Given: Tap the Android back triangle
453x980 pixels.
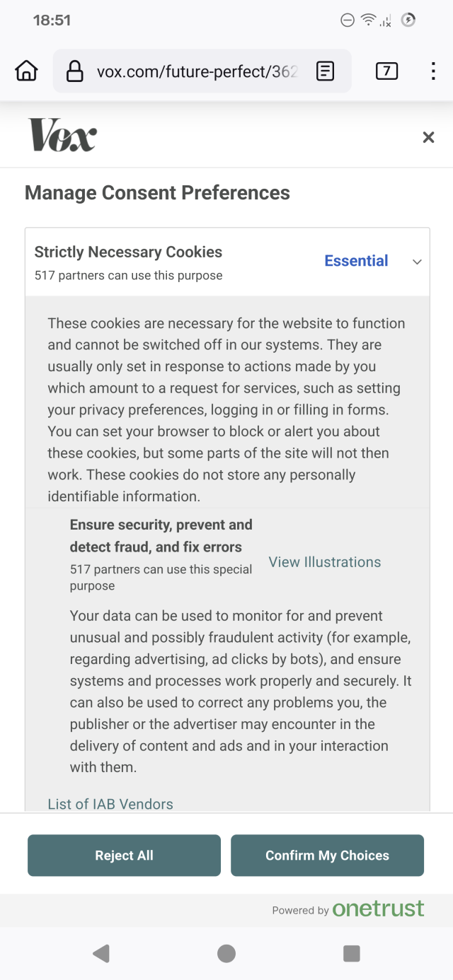Looking at the screenshot, I should pos(101,954).
